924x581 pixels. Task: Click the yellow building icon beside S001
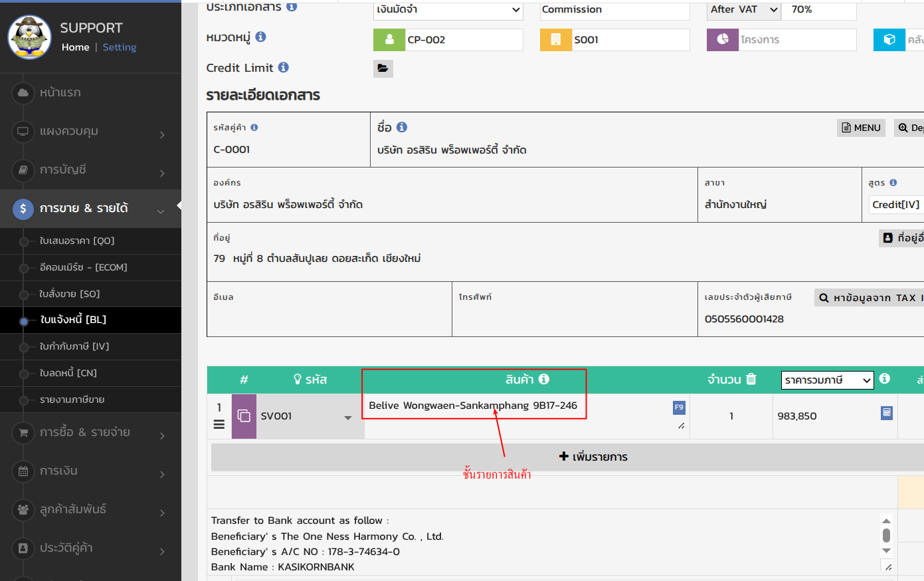[556, 40]
